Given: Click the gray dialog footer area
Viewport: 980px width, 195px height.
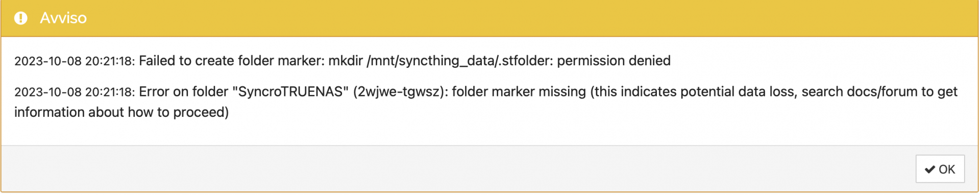Looking at the screenshot, I should click(x=459, y=168).
